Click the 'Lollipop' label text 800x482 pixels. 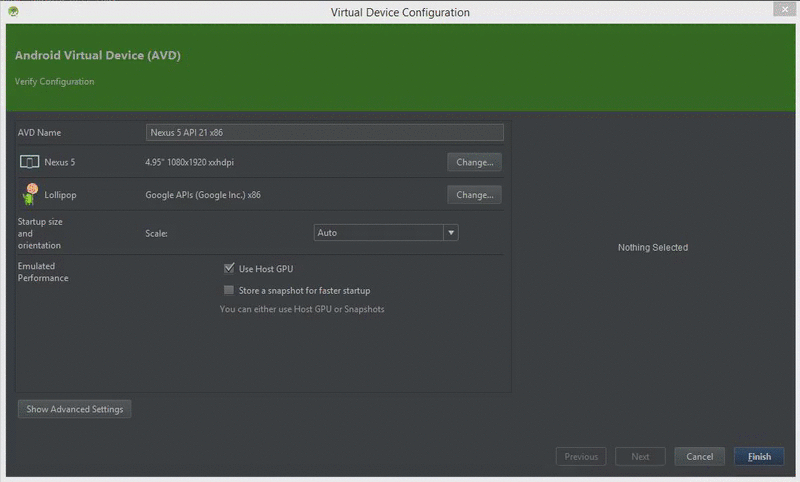point(60,195)
